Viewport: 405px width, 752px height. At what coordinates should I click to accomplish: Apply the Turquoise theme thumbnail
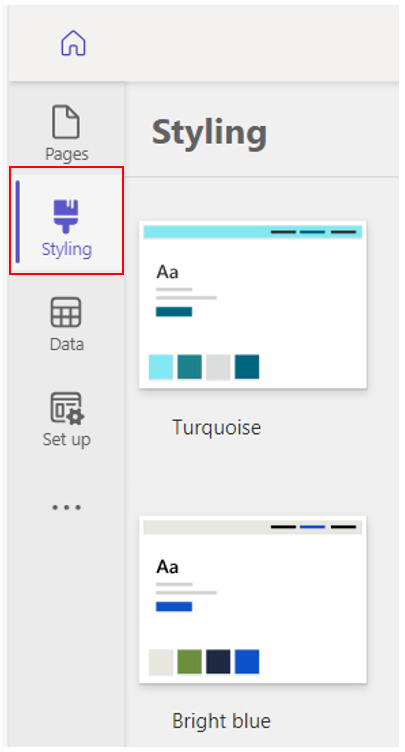pyautogui.click(x=253, y=305)
